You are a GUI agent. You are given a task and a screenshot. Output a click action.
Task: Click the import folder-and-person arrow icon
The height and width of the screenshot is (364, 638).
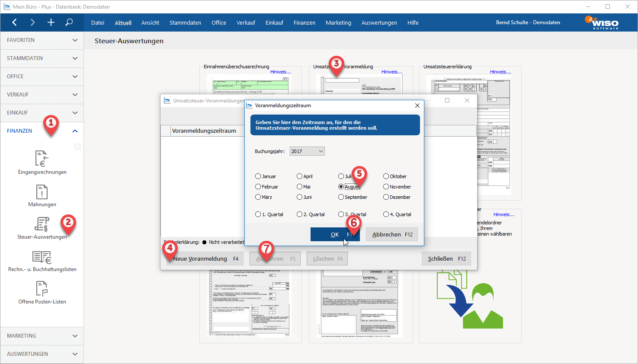[x=470, y=299]
